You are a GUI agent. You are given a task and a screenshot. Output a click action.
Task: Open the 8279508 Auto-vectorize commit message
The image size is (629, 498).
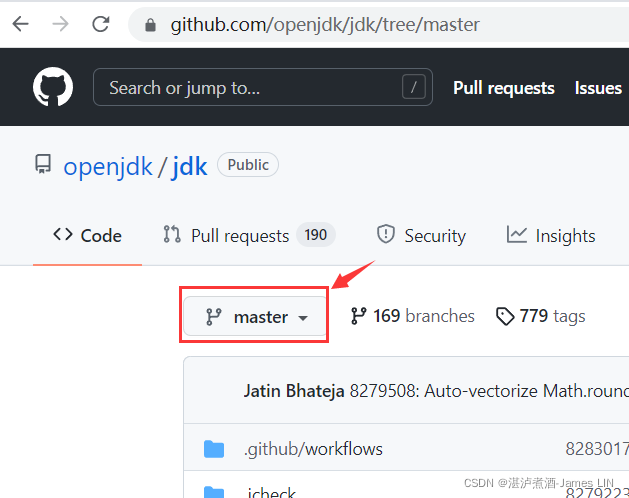(489, 391)
